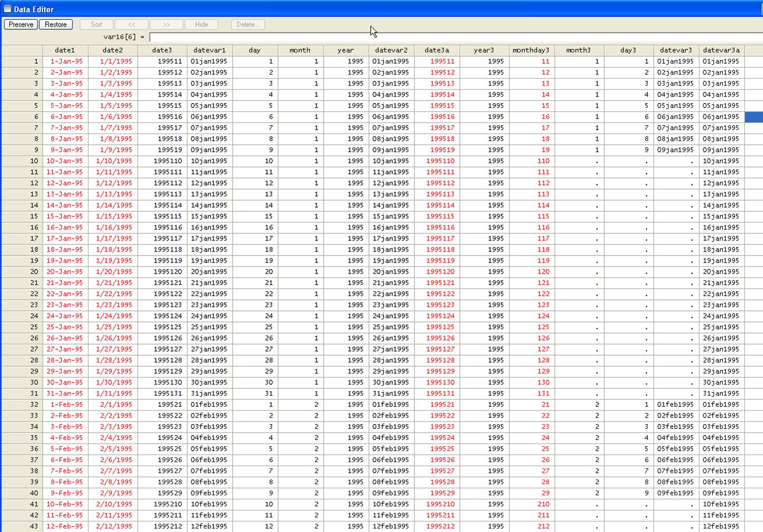Image resolution: width=763 pixels, height=532 pixels.
Task: Click row number 32 header
Action: point(22,405)
